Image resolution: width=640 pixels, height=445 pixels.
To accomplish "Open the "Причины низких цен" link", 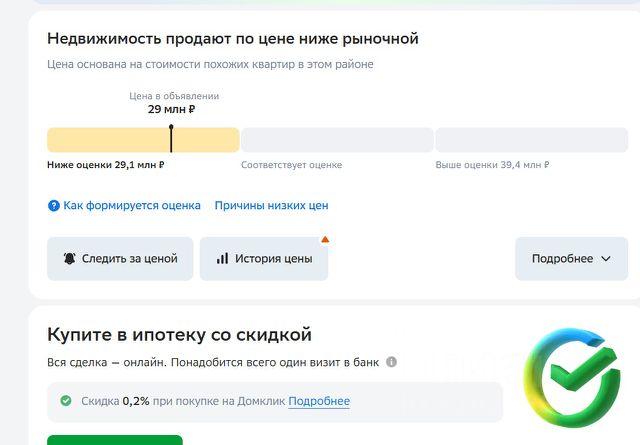I will [x=271, y=206].
